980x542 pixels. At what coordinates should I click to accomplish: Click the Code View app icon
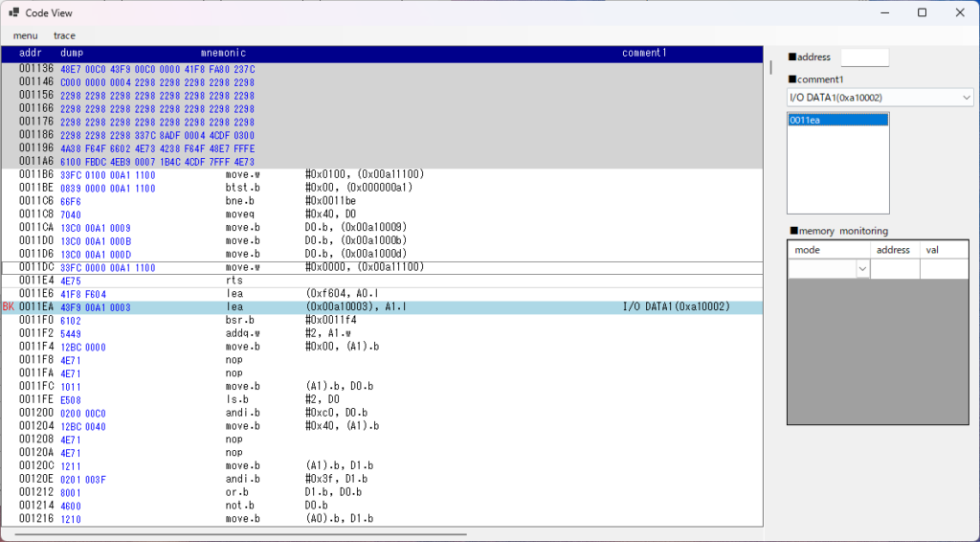(x=14, y=12)
